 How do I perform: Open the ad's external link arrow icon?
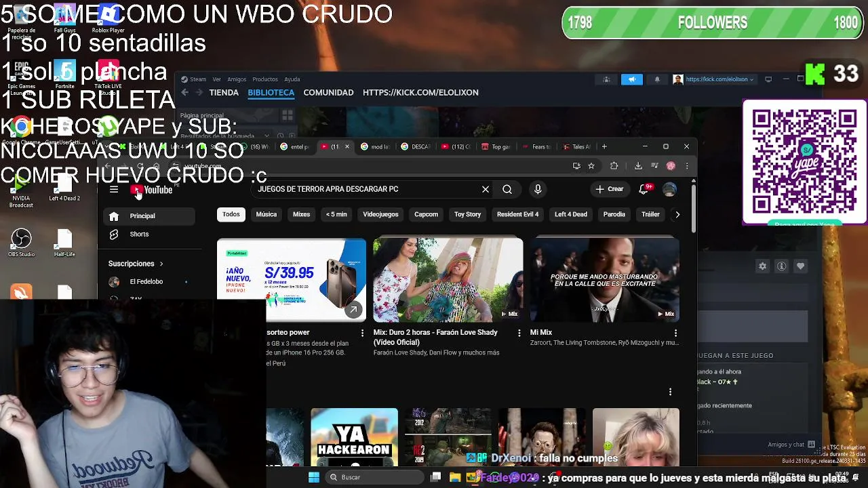click(x=353, y=310)
